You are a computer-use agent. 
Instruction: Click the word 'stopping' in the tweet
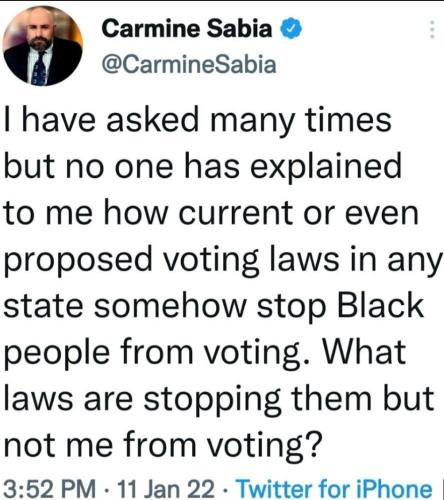[212, 401]
